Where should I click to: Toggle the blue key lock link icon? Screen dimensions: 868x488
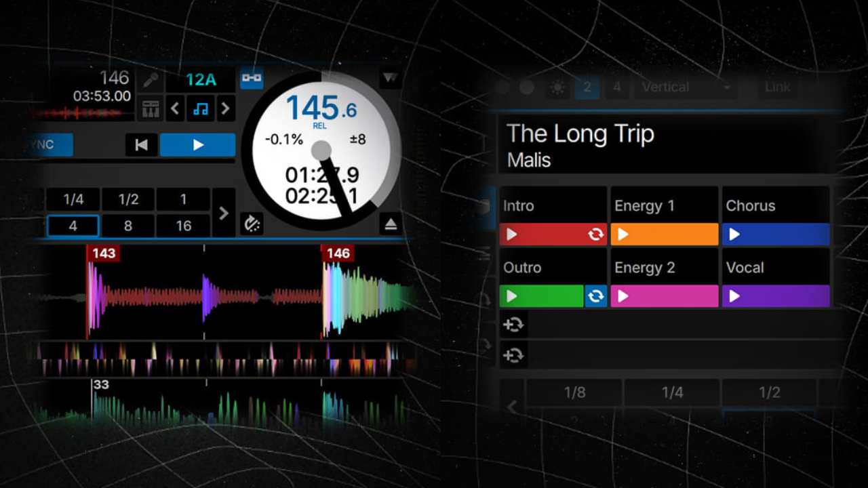tap(252, 79)
